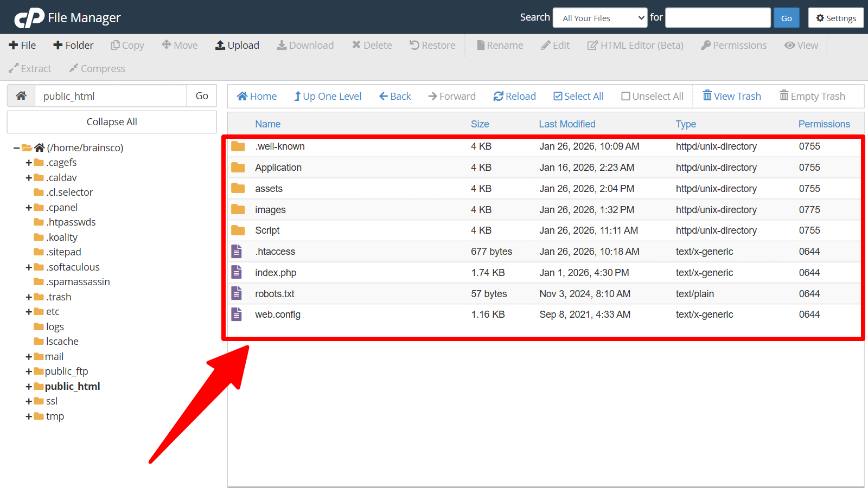The height and width of the screenshot is (488, 868).
Task: Sort by Size column header
Action: (x=480, y=124)
